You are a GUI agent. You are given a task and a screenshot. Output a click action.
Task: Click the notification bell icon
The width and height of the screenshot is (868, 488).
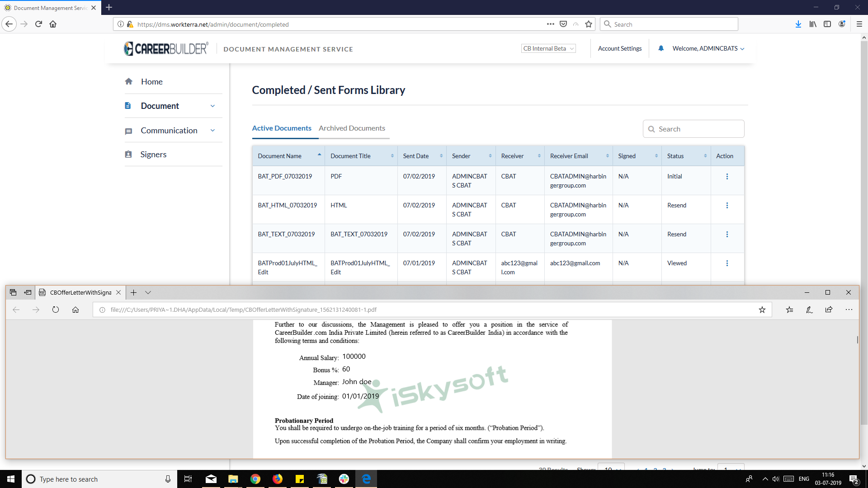[x=661, y=48]
